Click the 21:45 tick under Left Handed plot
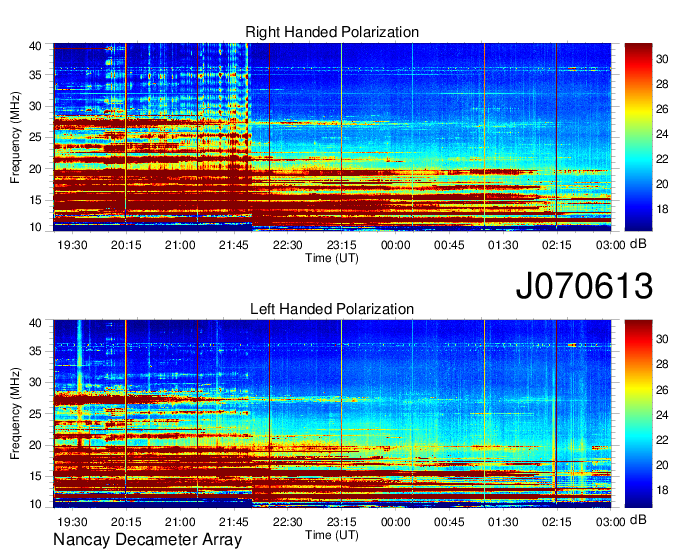 [234, 522]
